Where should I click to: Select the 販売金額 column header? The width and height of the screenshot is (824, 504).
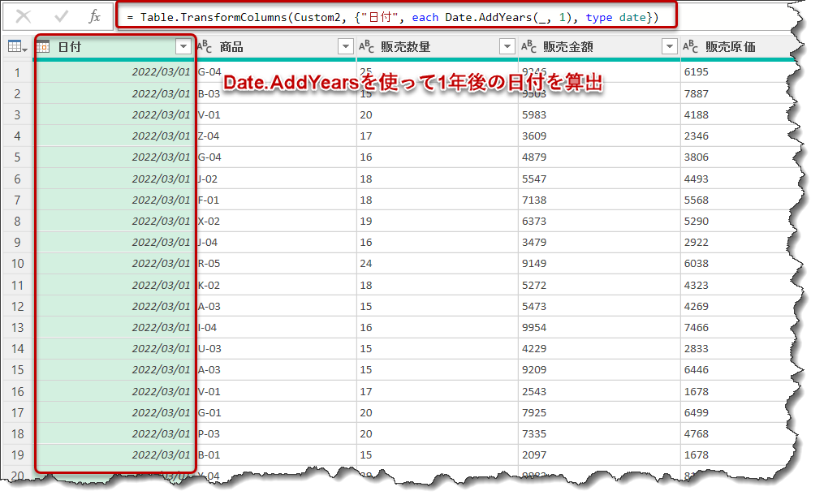click(599, 47)
